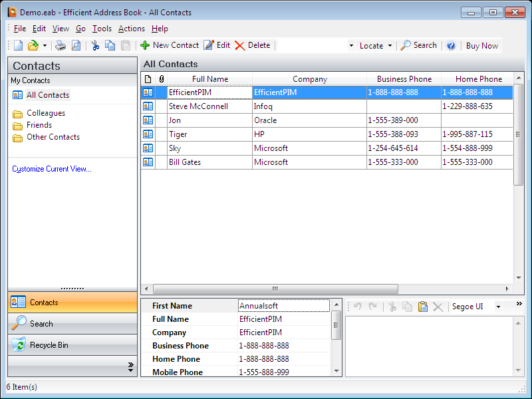The width and height of the screenshot is (532, 399).
Task: Click the New document icon in main toolbar
Action: click(19, 46)
